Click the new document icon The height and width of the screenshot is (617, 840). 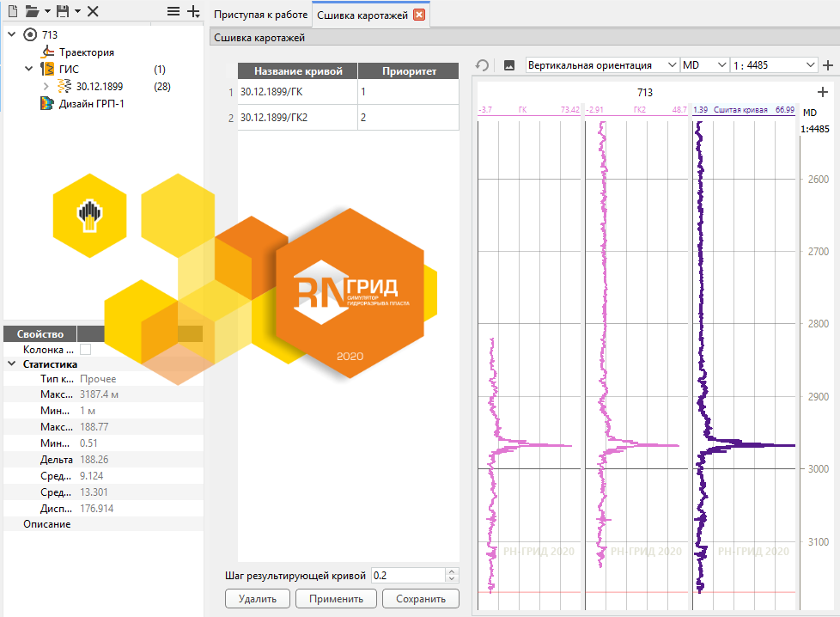[x=13, y=11]
